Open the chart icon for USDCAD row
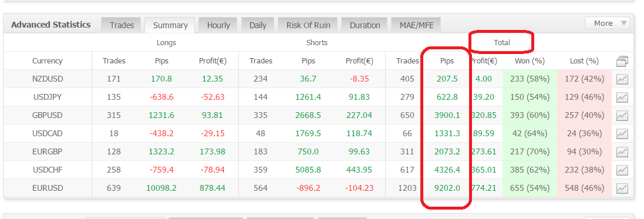The image size is (644, 219). (x=622, y=133)
